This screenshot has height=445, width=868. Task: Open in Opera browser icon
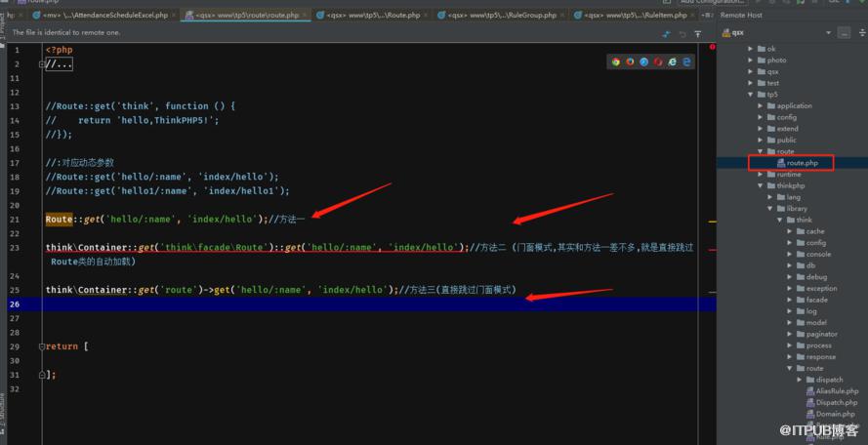(658, 62)
